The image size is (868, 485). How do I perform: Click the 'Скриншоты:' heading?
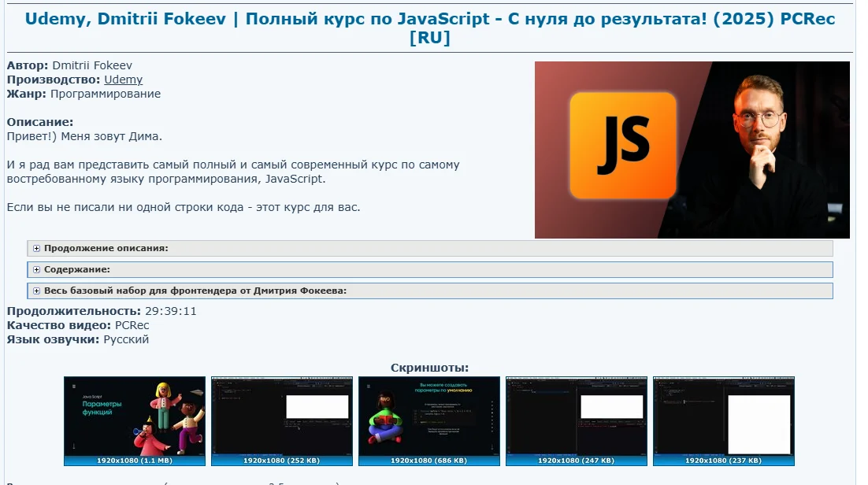click(x=429, y=368)
